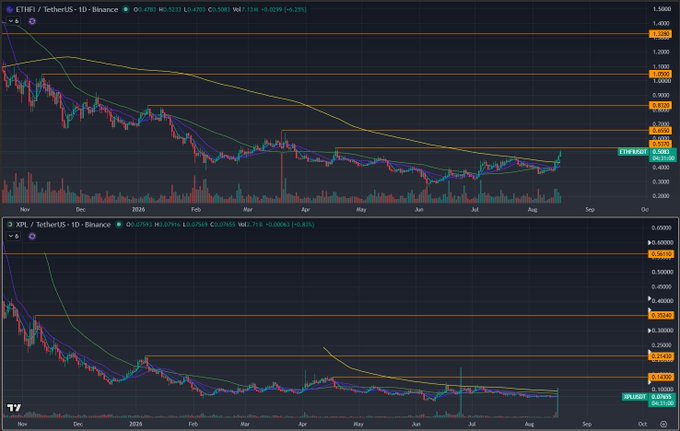The width and height of the screenshot is (680, 431).
Task: Click the ETHFIUSDT price tag label
Action: 633,152
